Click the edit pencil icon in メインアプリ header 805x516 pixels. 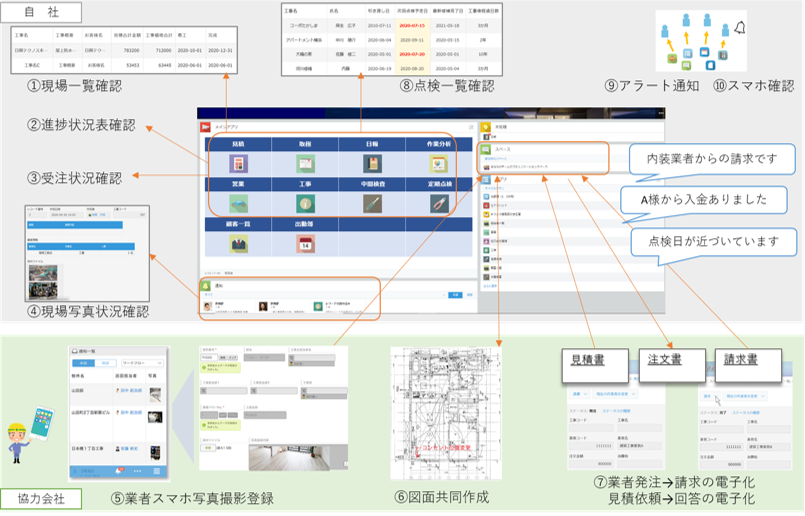tap(471, 127)
